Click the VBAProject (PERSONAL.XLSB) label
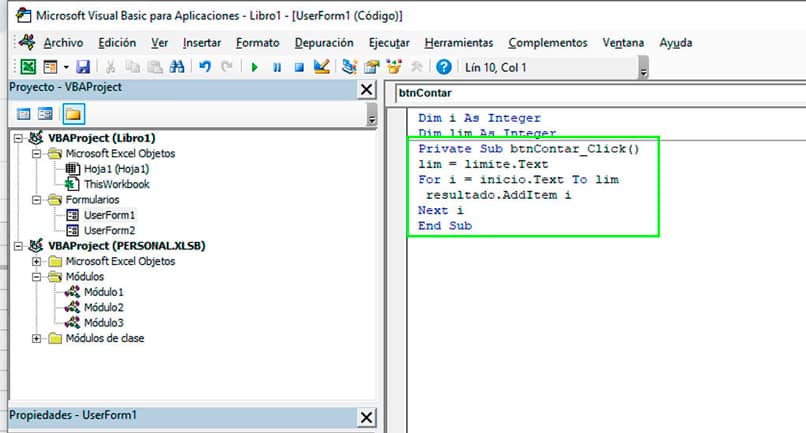This screenshot has height=433, width=806. pos(126,246)
